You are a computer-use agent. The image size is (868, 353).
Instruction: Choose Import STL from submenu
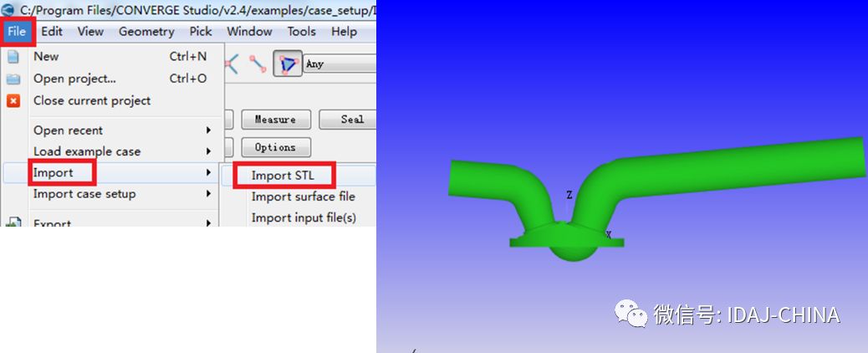click(283, 176)
